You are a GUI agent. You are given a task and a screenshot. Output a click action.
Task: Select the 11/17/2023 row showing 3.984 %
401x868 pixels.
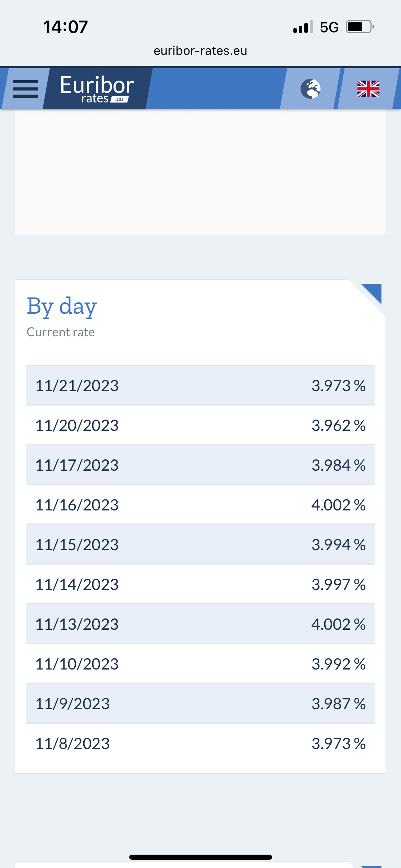(x=200, y=465)
